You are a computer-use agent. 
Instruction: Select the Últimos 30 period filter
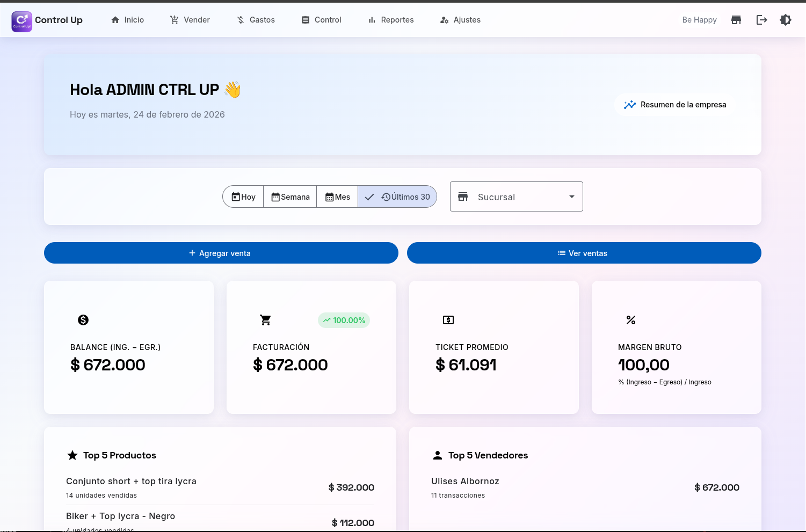click(398, 197)
